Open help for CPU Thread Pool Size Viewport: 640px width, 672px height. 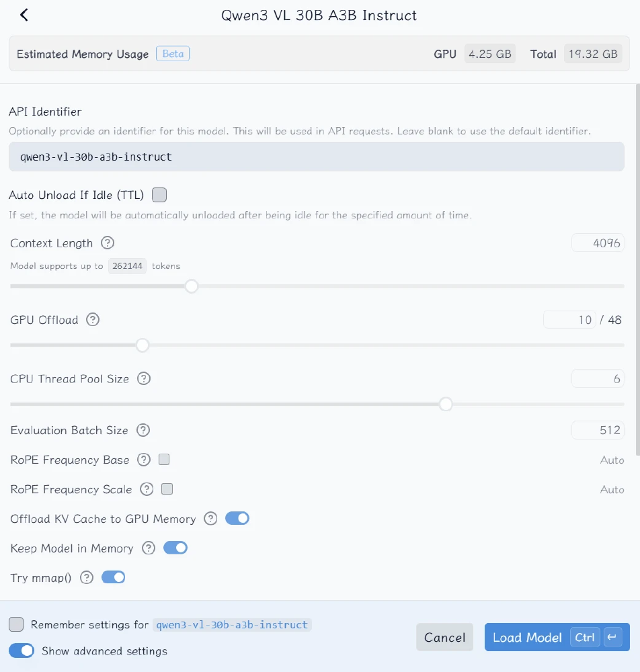click(x=144, y=379)
